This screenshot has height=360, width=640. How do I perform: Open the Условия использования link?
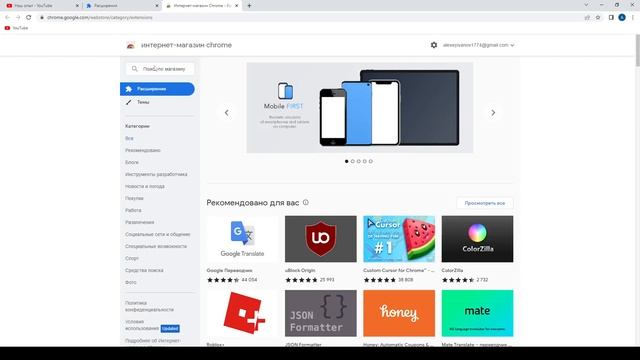[x=142, y=325]
